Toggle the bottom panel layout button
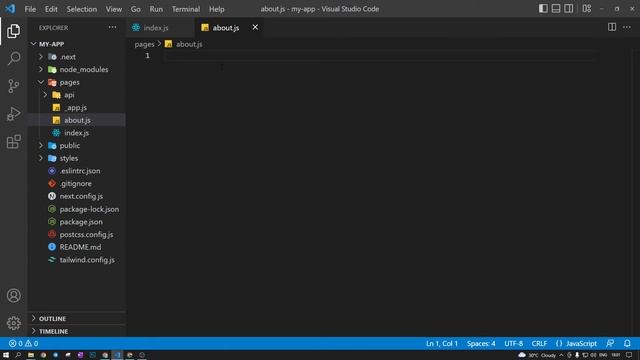 coord(556,9)
